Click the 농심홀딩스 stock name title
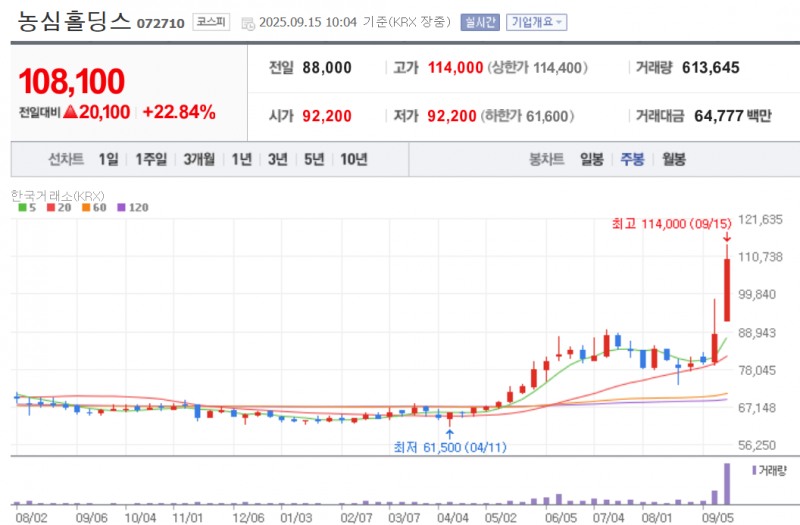The width and height of the screenshot is (800, 525). pos(74,21)
